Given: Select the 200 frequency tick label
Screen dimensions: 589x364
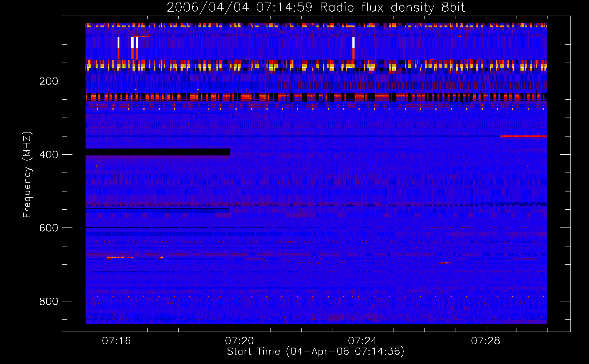Looking at the screenshot, I should point(49,81).
